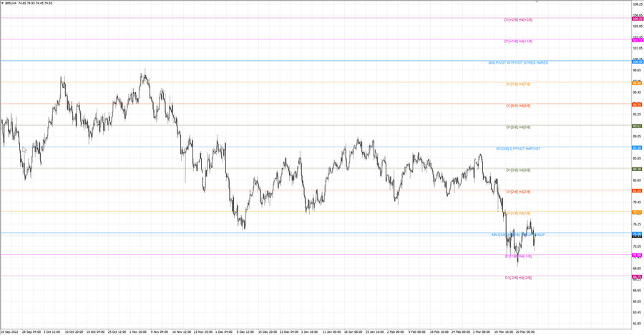
Task: Click the W1[3/8] D1PIVOT H4PIVOT label
Action: click(x=518, y=149)
